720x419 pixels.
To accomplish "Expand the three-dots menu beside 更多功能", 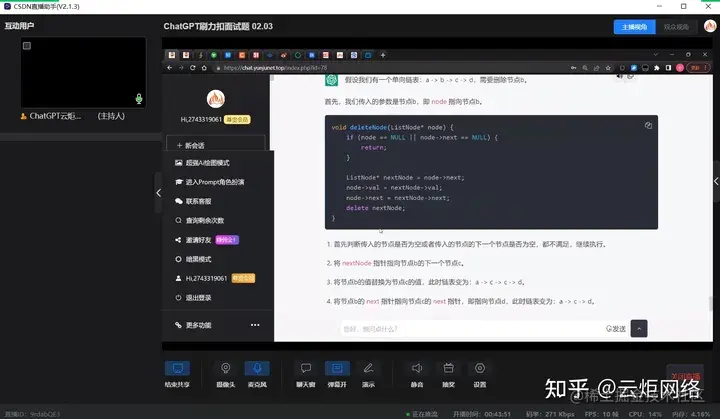I will point(255,325).
